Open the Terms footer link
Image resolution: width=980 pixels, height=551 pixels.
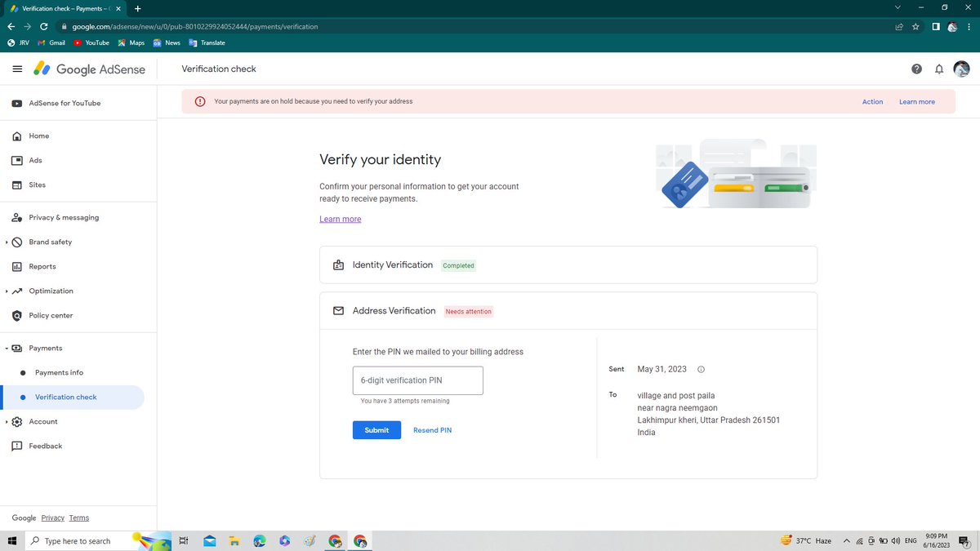tap(79, 518)
